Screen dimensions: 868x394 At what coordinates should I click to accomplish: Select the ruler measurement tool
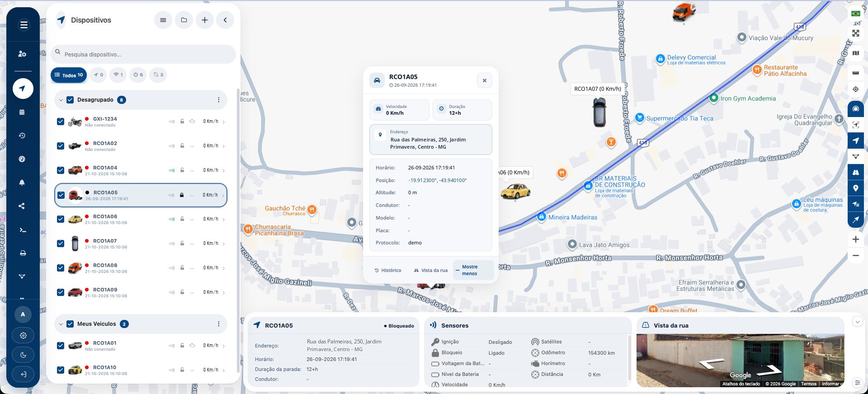click(x=856, y=73)
